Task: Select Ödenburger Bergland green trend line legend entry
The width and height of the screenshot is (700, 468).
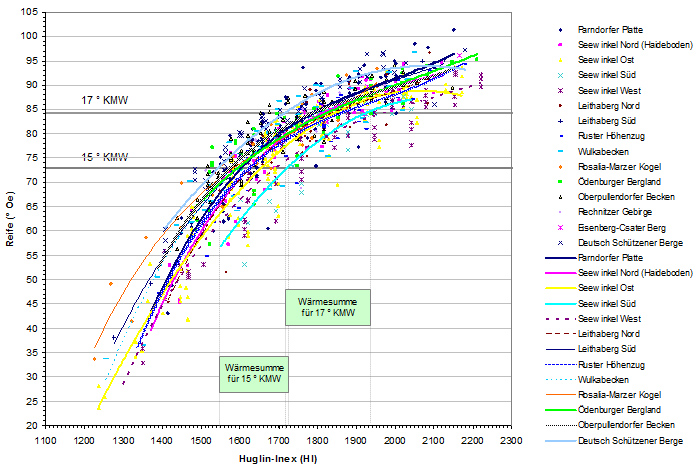Action: [x=604, y=410]
